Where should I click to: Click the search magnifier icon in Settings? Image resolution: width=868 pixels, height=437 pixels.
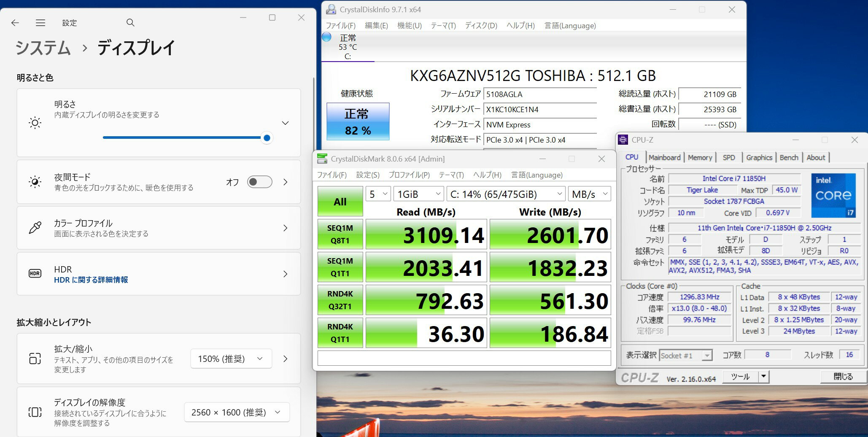(130, 23)
